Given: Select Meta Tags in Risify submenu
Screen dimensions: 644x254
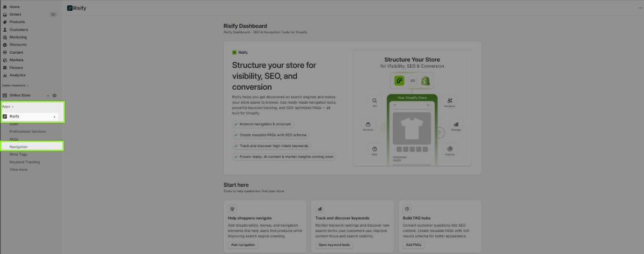Looking at the screenshot, I should coord(18,154).
